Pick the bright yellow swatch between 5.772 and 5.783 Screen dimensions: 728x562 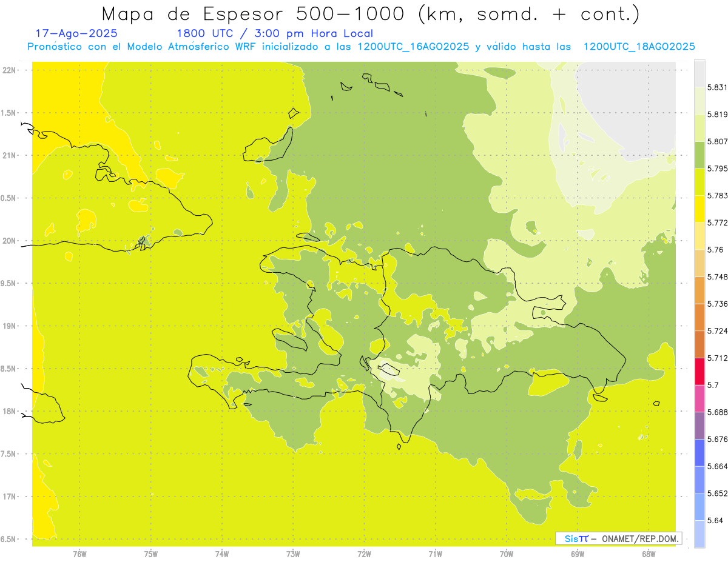699,209
